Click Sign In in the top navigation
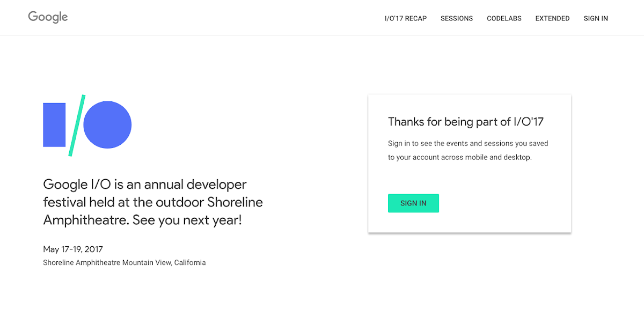The width and height of the screenshot is (644, 317). tap(596, 18)
